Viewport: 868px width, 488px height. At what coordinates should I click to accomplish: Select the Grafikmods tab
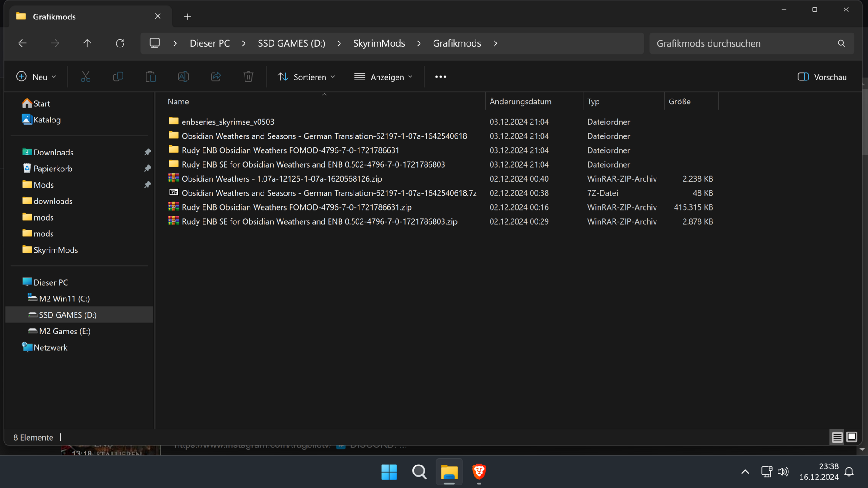tap(90, 17)
